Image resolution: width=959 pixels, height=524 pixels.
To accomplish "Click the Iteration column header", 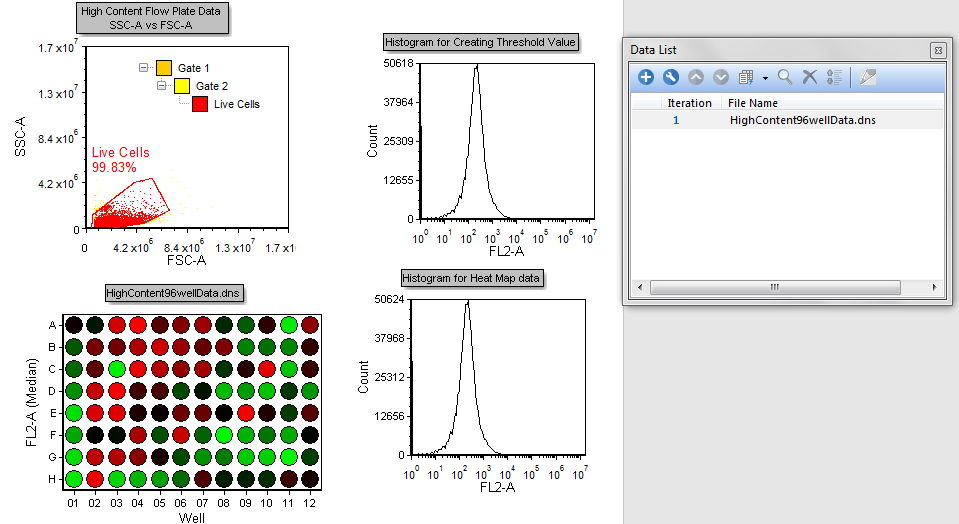I will click(689, 103).
